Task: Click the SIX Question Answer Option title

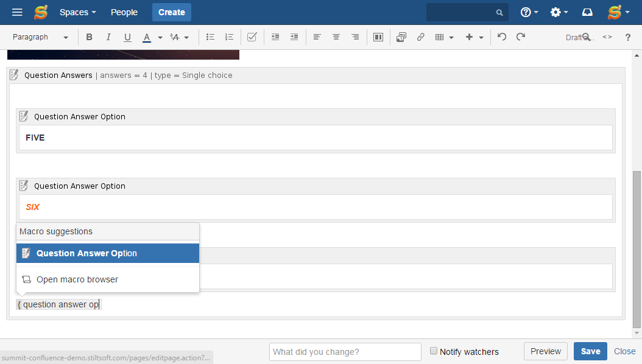Action: (80, 186)
